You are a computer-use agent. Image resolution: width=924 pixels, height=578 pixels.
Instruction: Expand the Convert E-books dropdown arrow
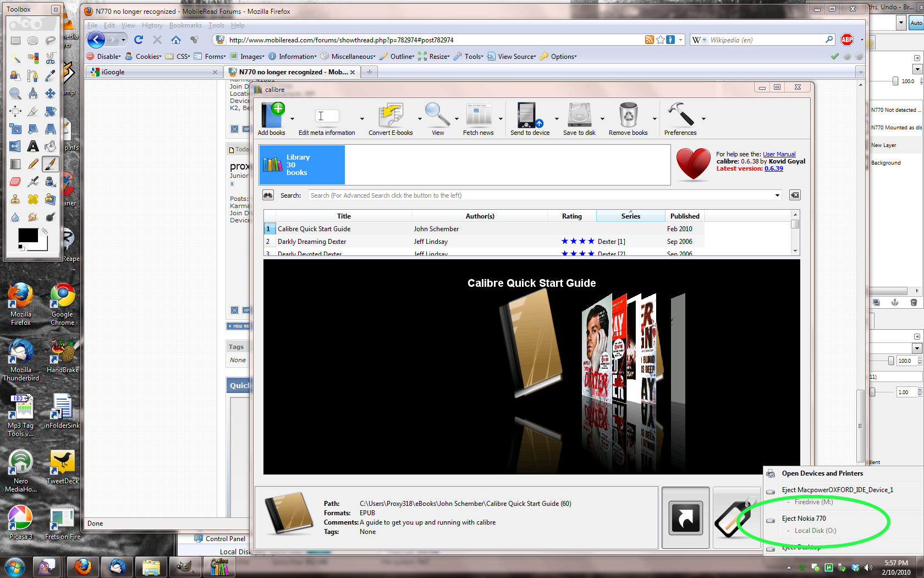[x=420, y=119]
